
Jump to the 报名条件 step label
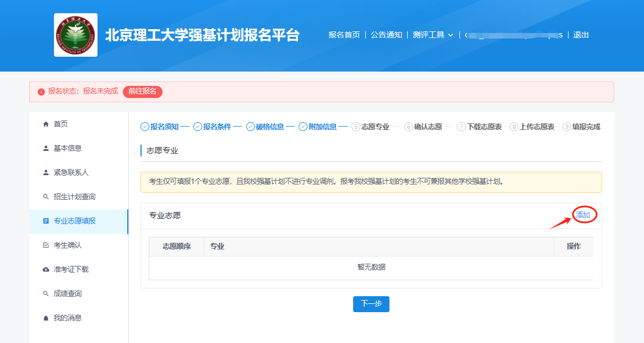tap(217, 127)
